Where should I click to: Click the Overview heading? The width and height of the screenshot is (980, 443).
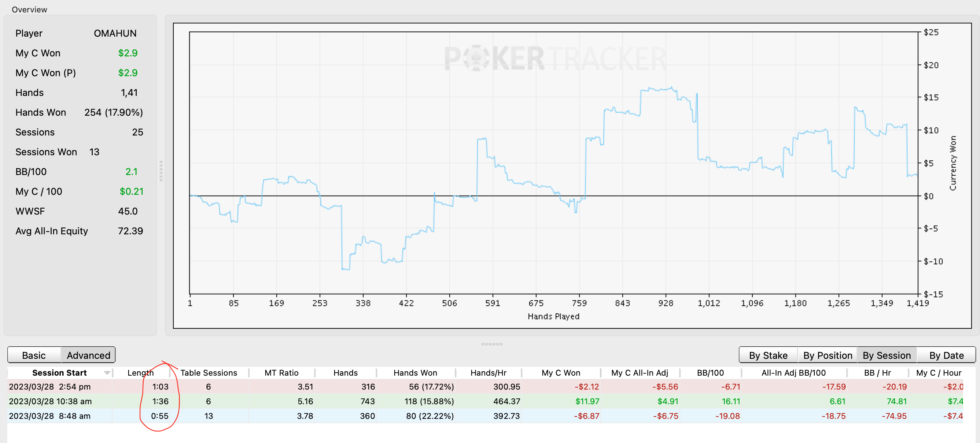pyautogui.click(x=29, y=10)
